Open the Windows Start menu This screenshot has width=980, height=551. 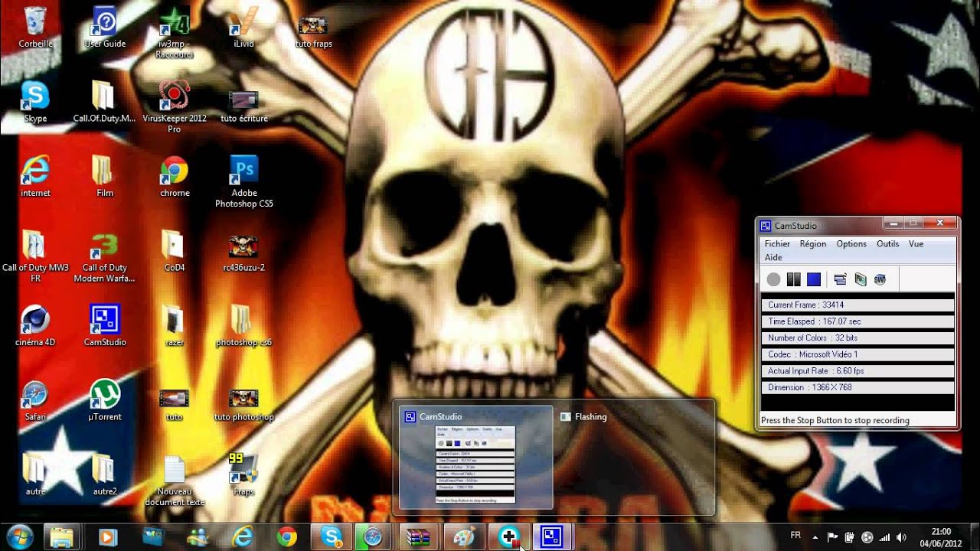(x=19, y=536)
